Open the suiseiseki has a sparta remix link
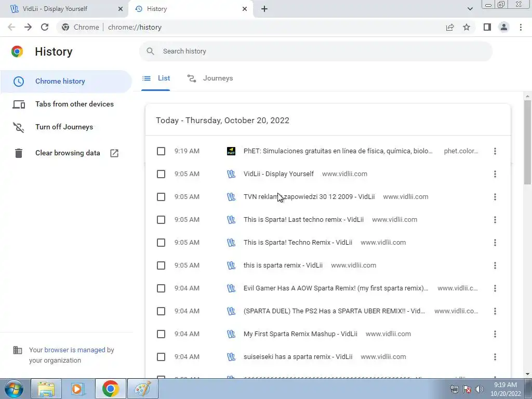The image size is (532, 399). click(x=298, y=357)
